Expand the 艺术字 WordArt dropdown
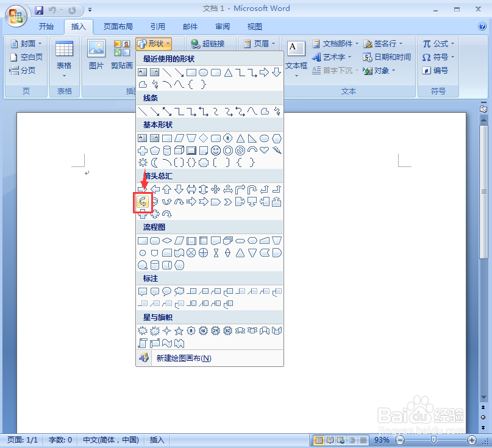Screen dimensions: 492x448 (331, 57)
